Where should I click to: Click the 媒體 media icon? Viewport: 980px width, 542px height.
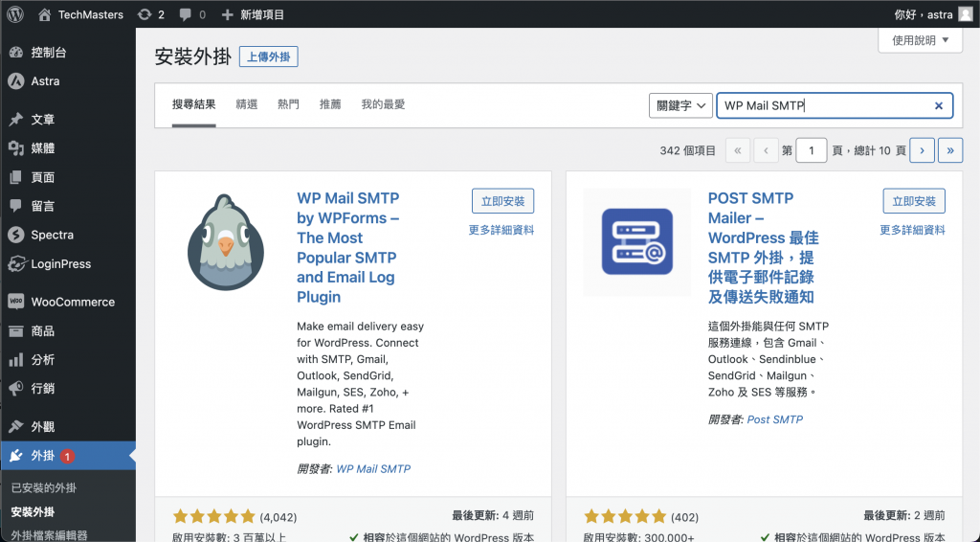tap(16, 148)
